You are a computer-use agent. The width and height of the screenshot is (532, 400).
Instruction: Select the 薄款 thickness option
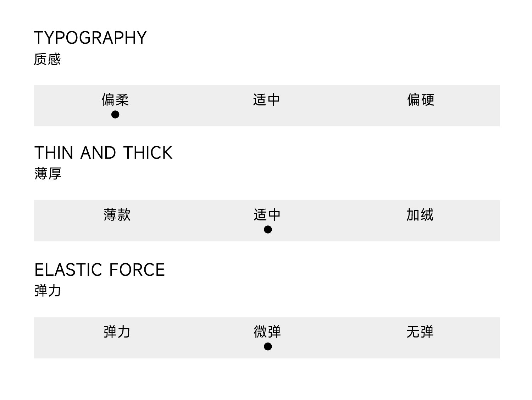click(x=117, y=215)
